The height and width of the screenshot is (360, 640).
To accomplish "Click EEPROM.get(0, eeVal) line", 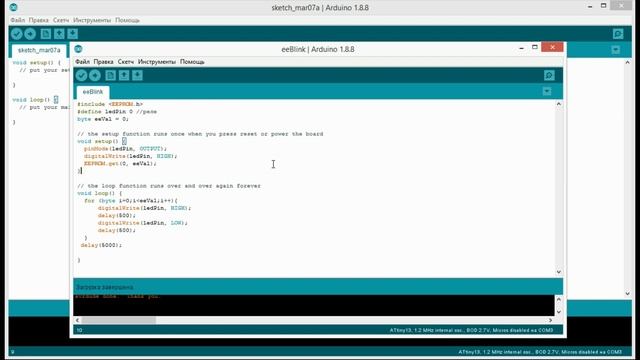I will point(120,163).
